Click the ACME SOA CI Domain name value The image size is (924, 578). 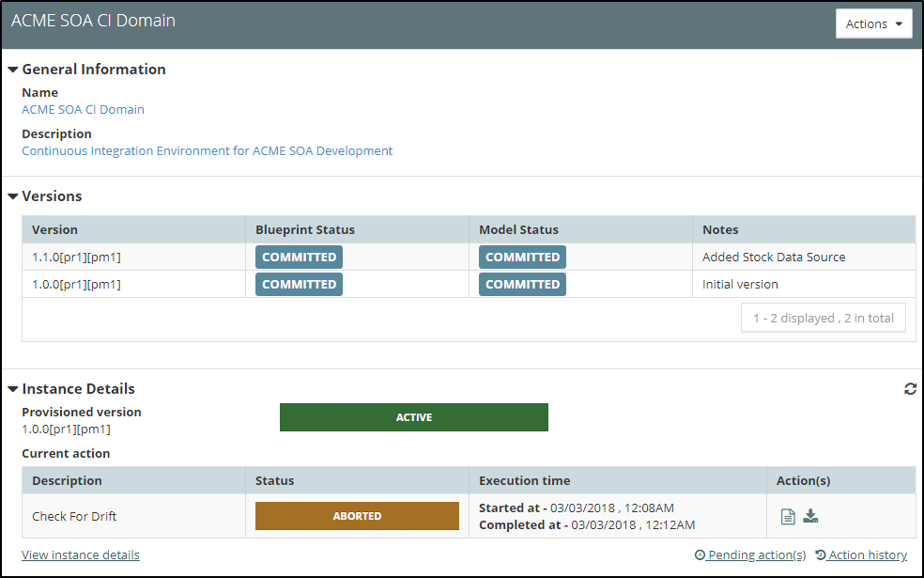tap(83, 110)
